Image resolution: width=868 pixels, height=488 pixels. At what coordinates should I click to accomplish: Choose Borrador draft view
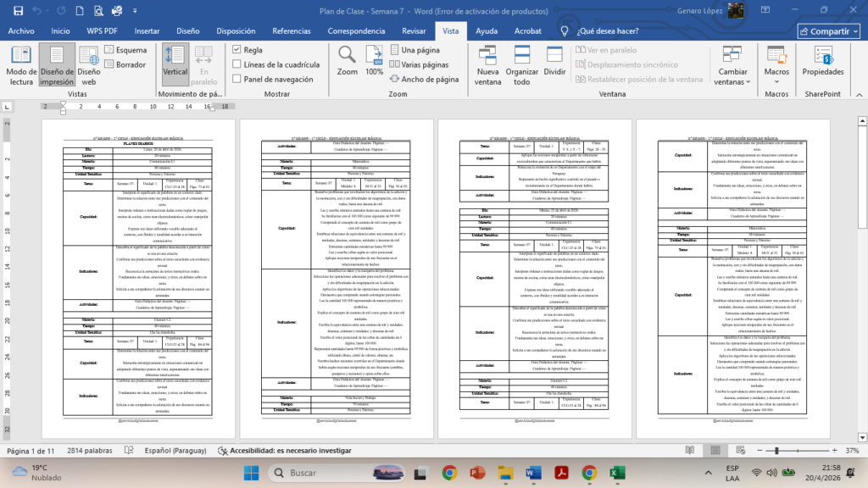pos(125,64)
